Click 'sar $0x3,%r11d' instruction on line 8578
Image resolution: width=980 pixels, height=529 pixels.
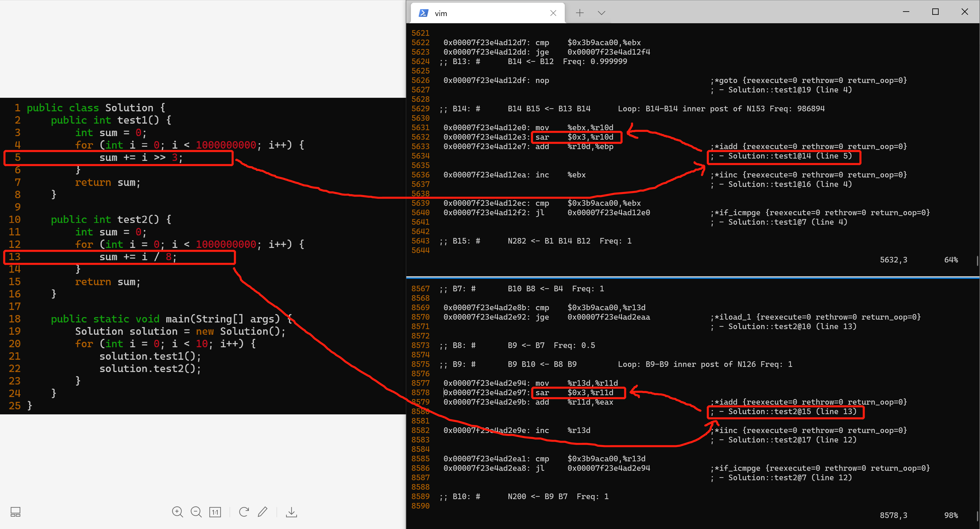(x=574, y=393)
